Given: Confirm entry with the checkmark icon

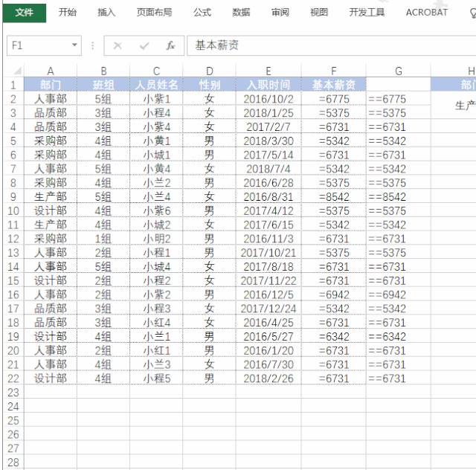Looking at the screenshot, I should [144, 46].
